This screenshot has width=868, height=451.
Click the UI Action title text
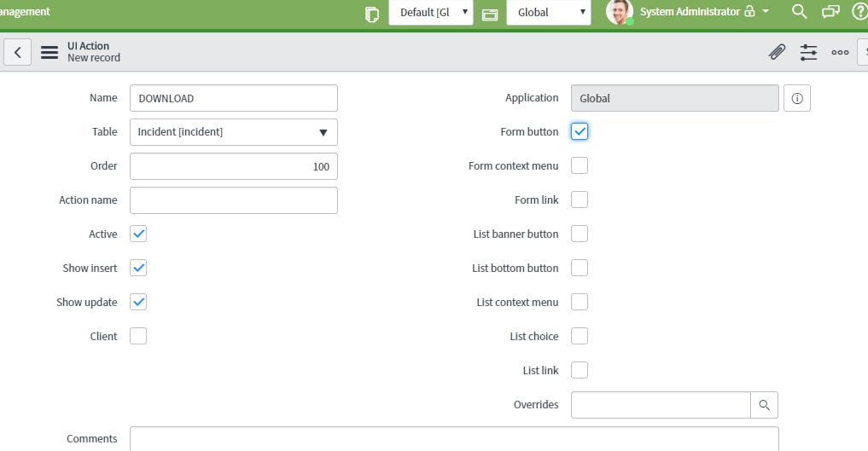88,46
